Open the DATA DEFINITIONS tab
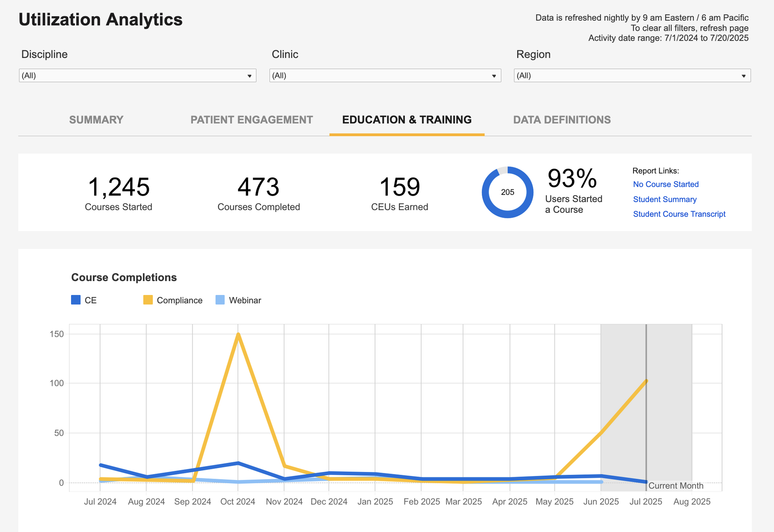This screenshot has height=532, width=774. coord(562,120)
